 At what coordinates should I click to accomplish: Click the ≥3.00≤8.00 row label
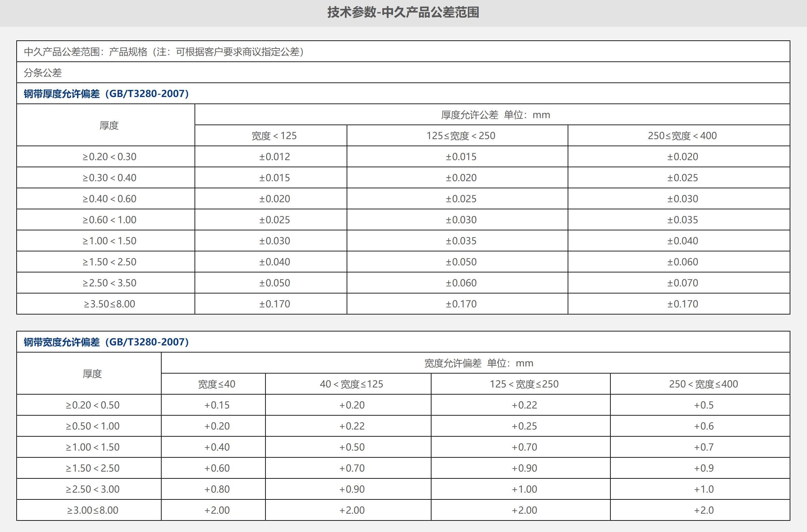pyautogui.click(x=92, y=510)
